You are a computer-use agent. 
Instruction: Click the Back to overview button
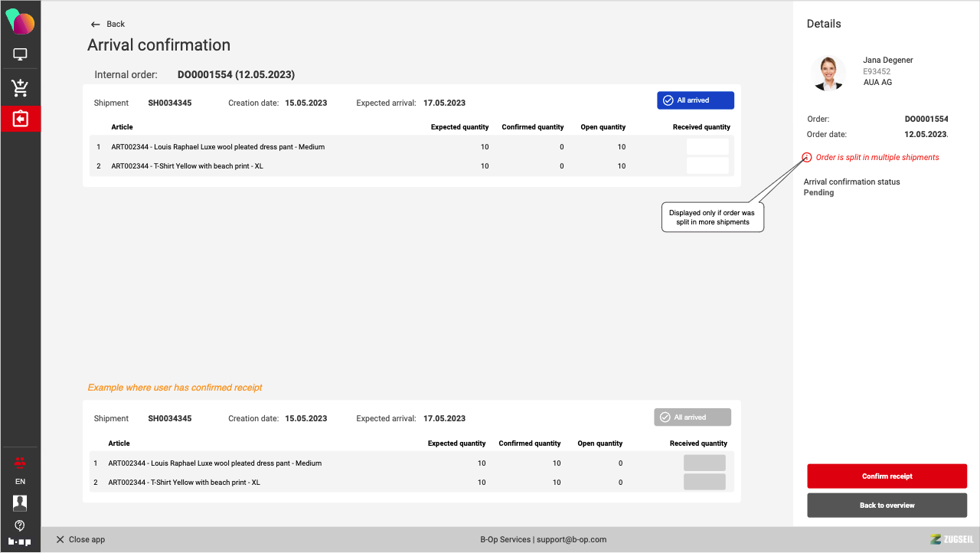[887, 506]
